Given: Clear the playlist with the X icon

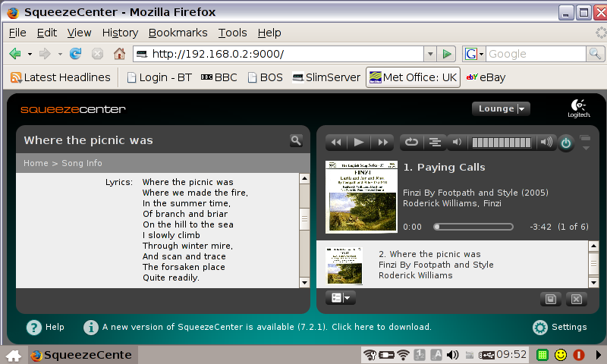Looking at the screenshot, I should click(576, 299).
